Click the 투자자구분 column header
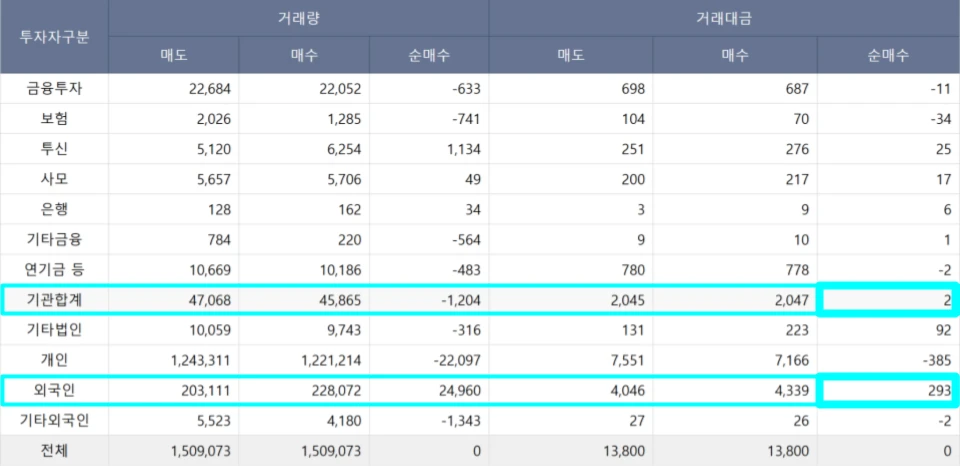The image size is (960, 466). point(54,37)
